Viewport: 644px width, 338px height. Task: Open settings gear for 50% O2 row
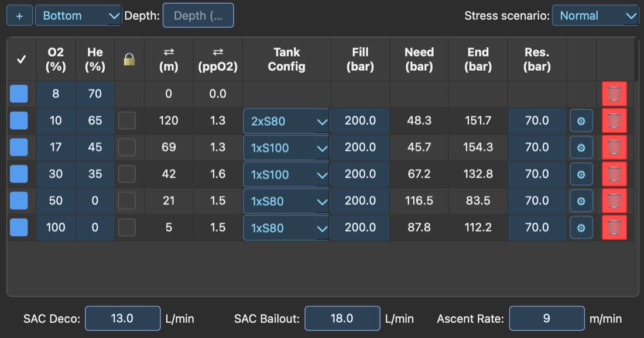[x=581, y=201]
